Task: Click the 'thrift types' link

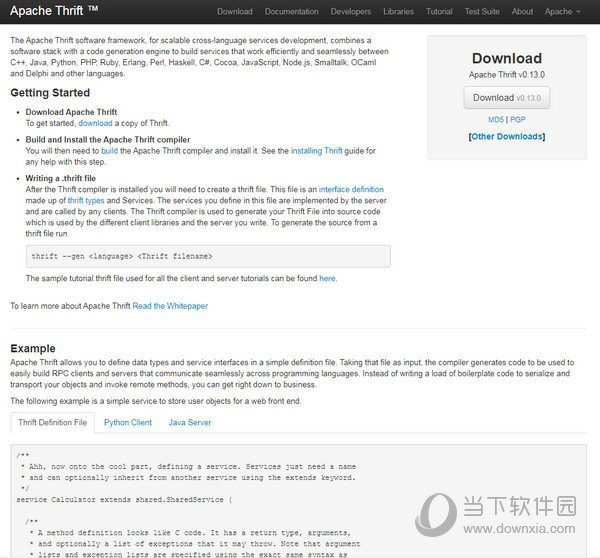Action: 86,200
